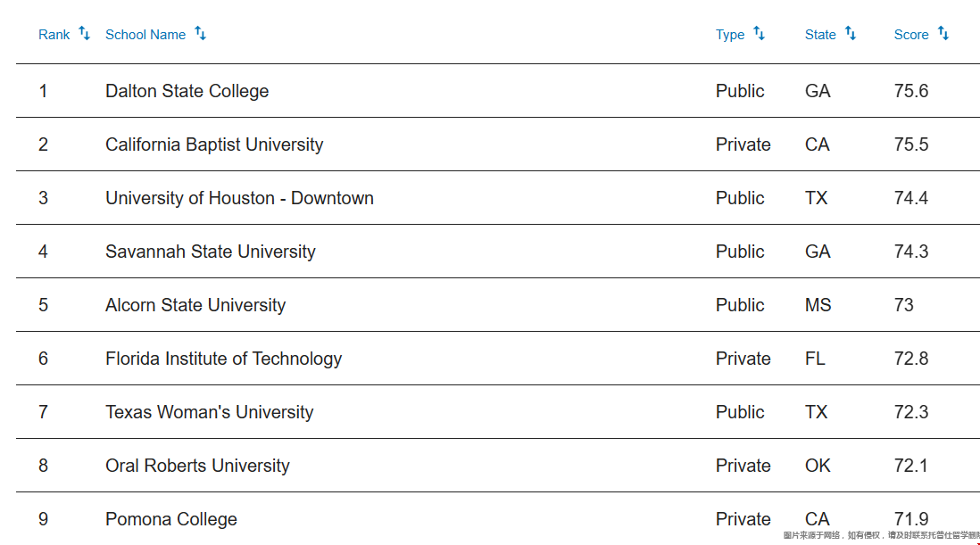Select Savannah State University row
This screenshot has height=545, width=980.
click(498, 252)
